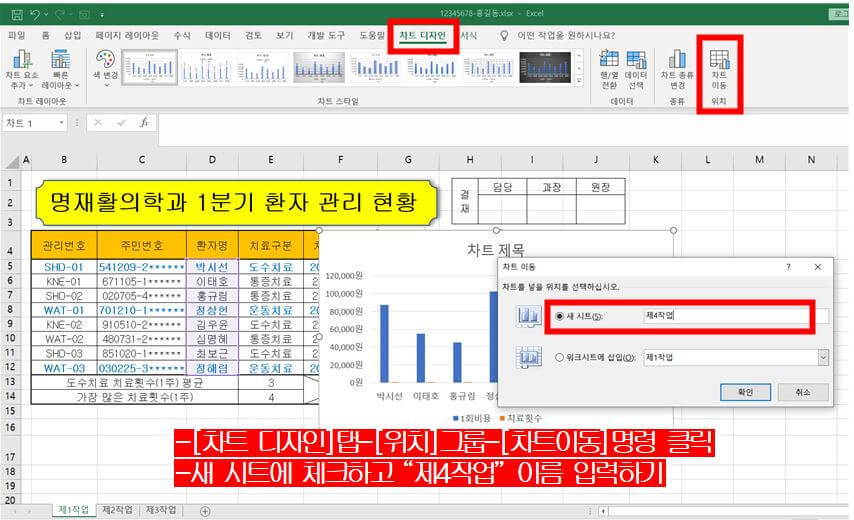Click the formula bar fx icon

coord(144,123)
